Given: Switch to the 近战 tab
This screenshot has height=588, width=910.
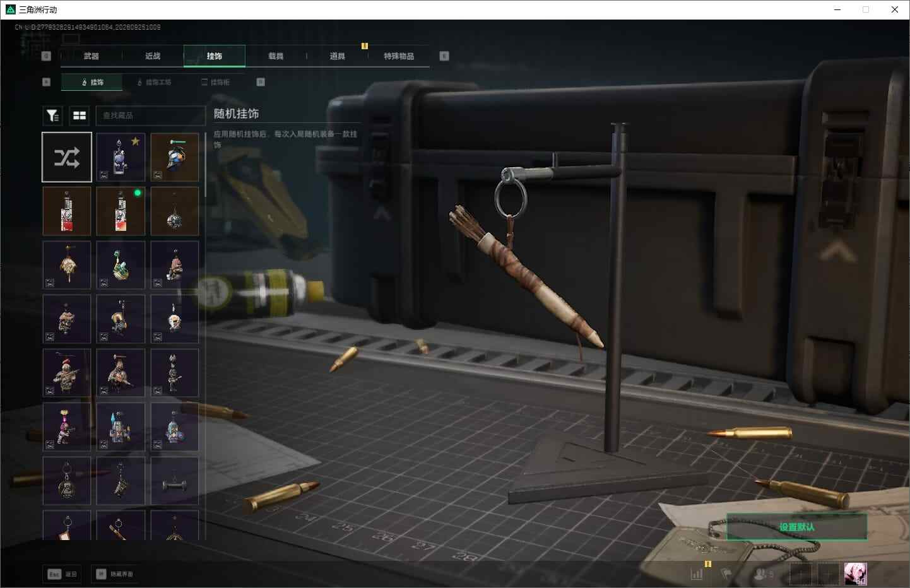Looking at the screenshot, I should [x=153, y=56].
